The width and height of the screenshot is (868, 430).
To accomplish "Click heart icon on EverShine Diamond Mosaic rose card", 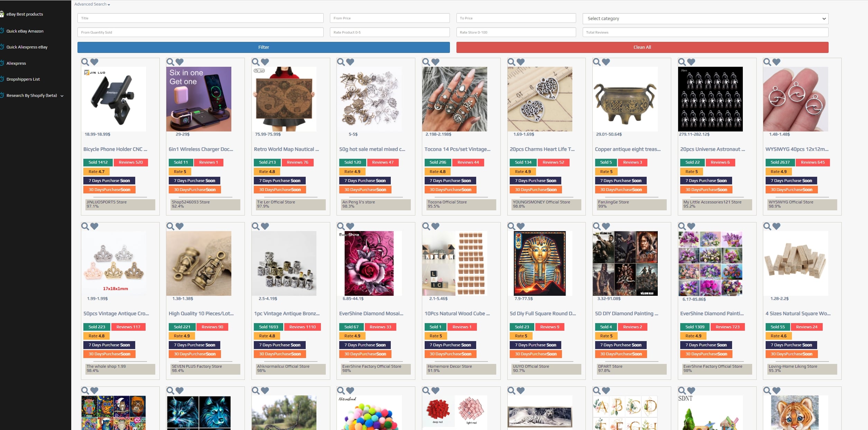I will pos(350,226).
